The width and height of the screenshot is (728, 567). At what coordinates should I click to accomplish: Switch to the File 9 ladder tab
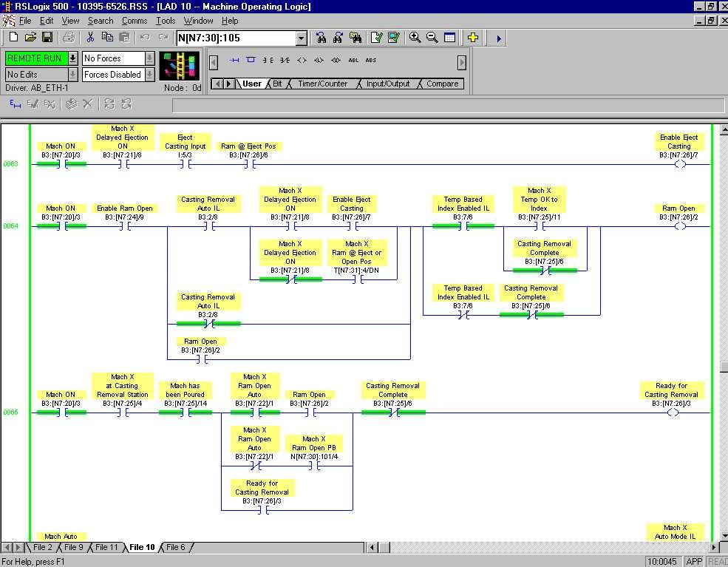coord(74,547)
